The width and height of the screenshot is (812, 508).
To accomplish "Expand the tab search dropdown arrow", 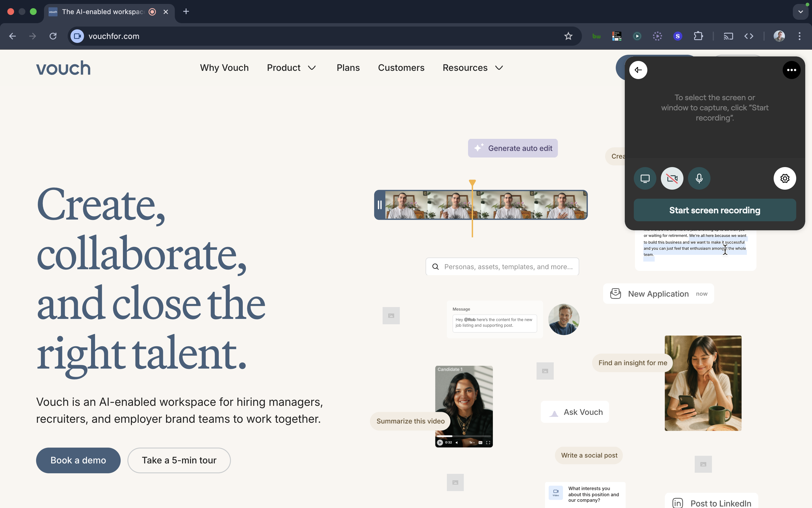I will click(x=801, y=12).
